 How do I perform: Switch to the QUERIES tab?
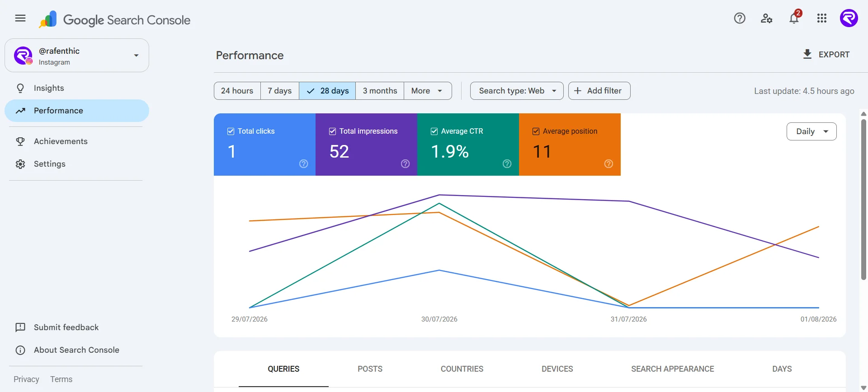click(x=283, y=369)
